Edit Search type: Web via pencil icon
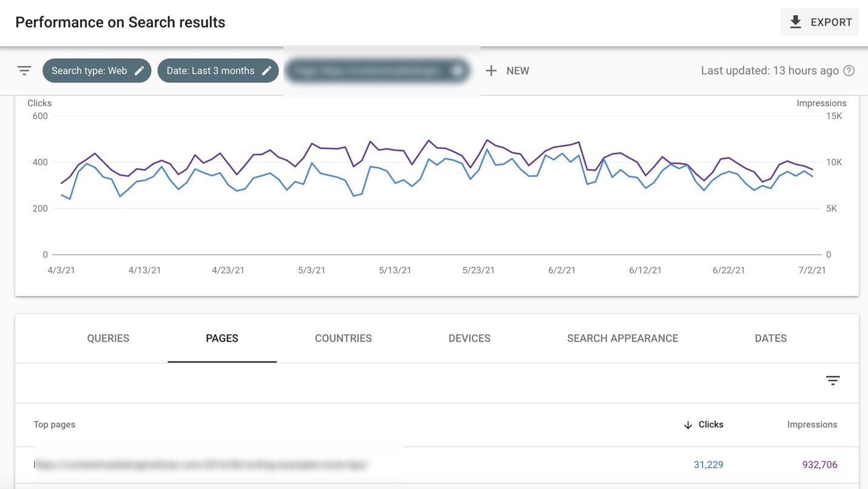Viewport: 868px width, 489px height. tap(140, 71)
